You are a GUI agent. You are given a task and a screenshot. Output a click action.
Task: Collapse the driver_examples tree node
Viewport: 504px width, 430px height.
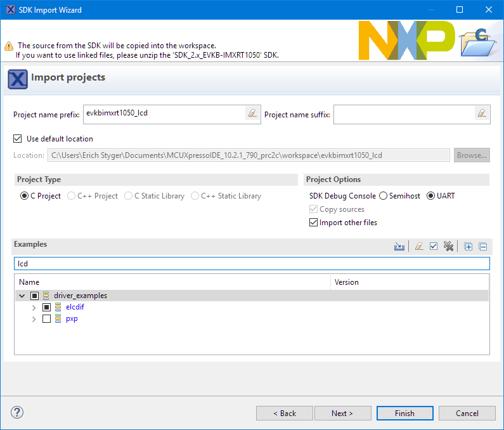tap(22, 296)
